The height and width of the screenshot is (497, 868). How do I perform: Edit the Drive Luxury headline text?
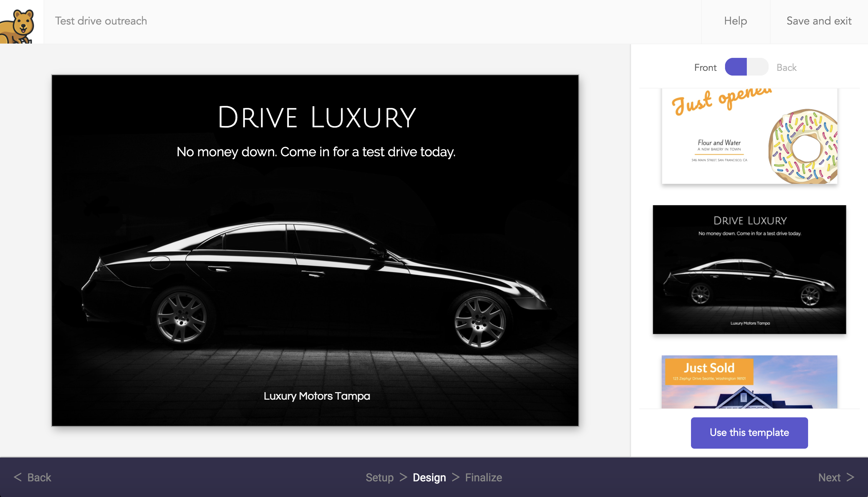317,117
